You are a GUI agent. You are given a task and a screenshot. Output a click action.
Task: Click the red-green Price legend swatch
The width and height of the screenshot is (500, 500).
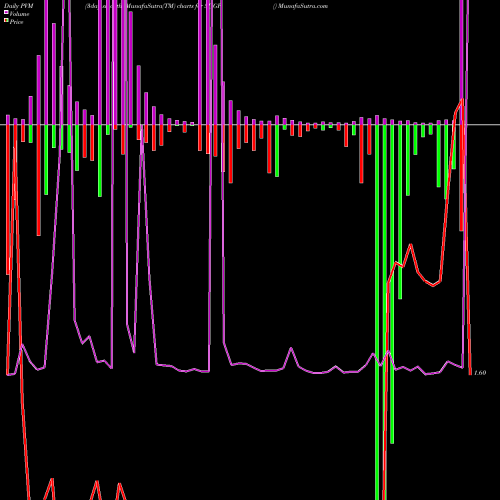click(6, 21)
